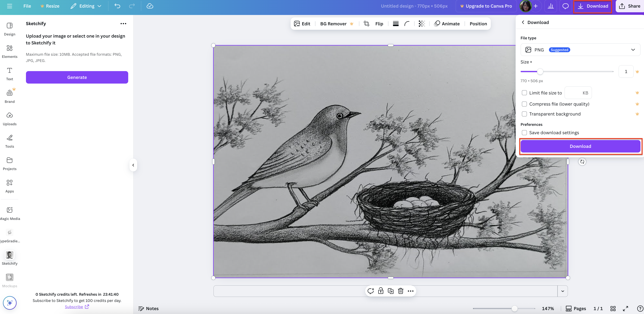
Task: Open the Elements sidebar panel
Action: [10, 51]
